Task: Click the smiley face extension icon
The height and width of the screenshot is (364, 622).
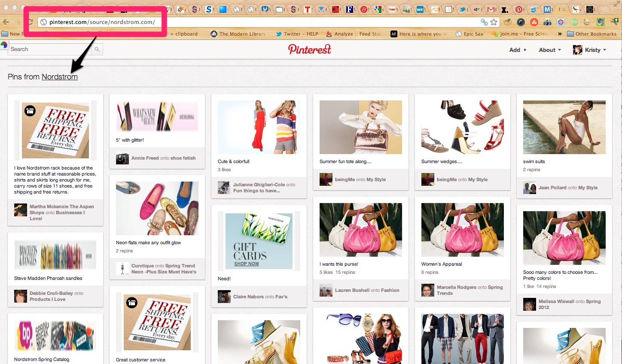Action: [x=587, y=22]
